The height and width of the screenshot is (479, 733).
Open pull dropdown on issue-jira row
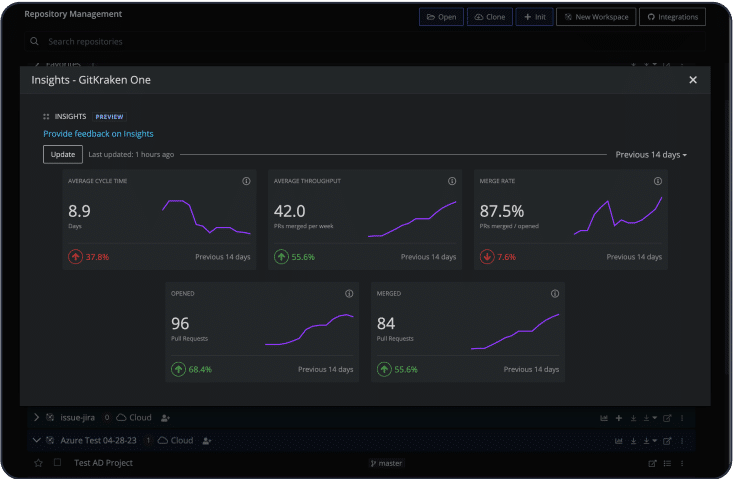(x=650, y=418)
